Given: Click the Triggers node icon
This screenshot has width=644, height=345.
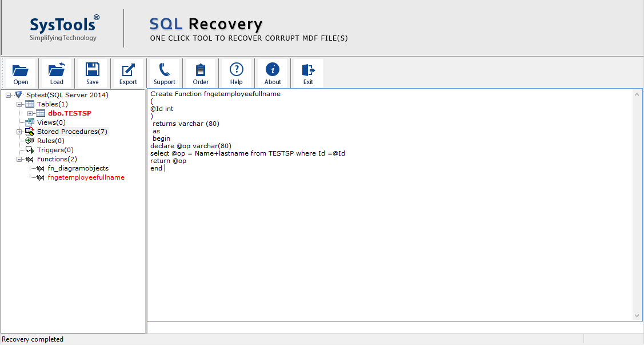Looking at the screenshot, I should (x=30, y=150).
